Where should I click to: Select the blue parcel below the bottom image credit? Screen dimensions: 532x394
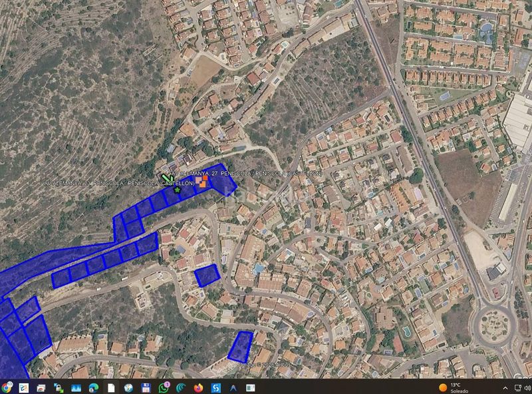click(241, 347)
